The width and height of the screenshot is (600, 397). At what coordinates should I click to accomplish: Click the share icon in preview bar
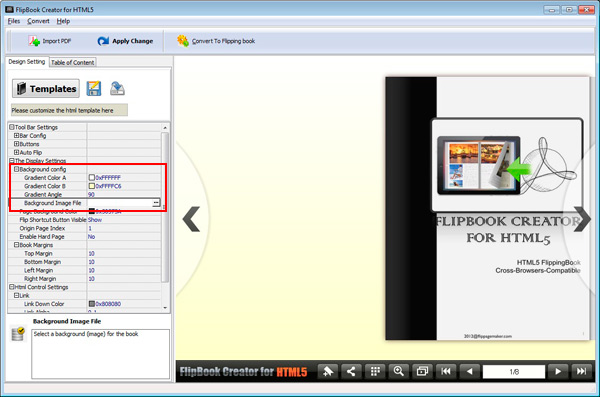(351, 371)
